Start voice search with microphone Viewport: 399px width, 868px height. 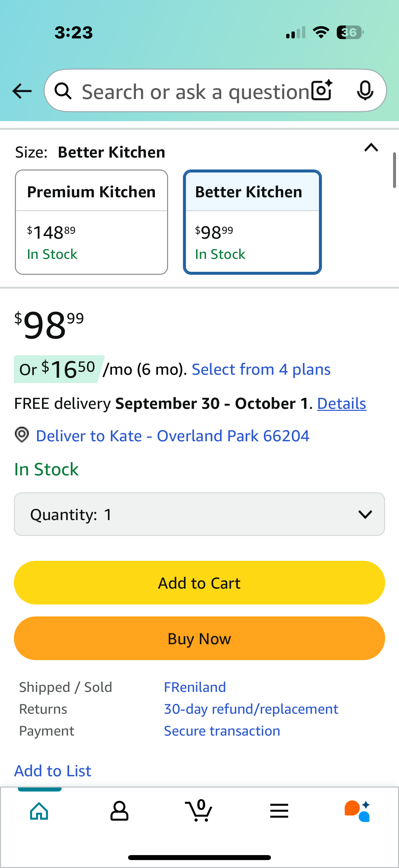pos(365,90)
